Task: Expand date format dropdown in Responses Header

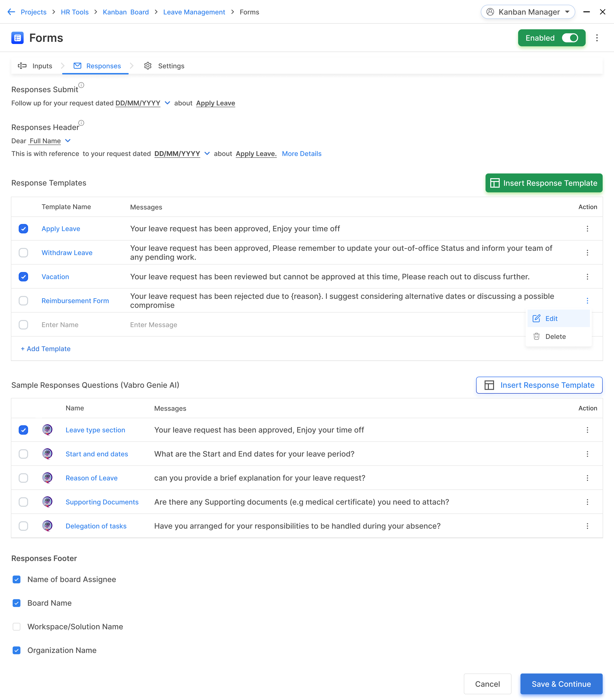Action: point(207,153)
